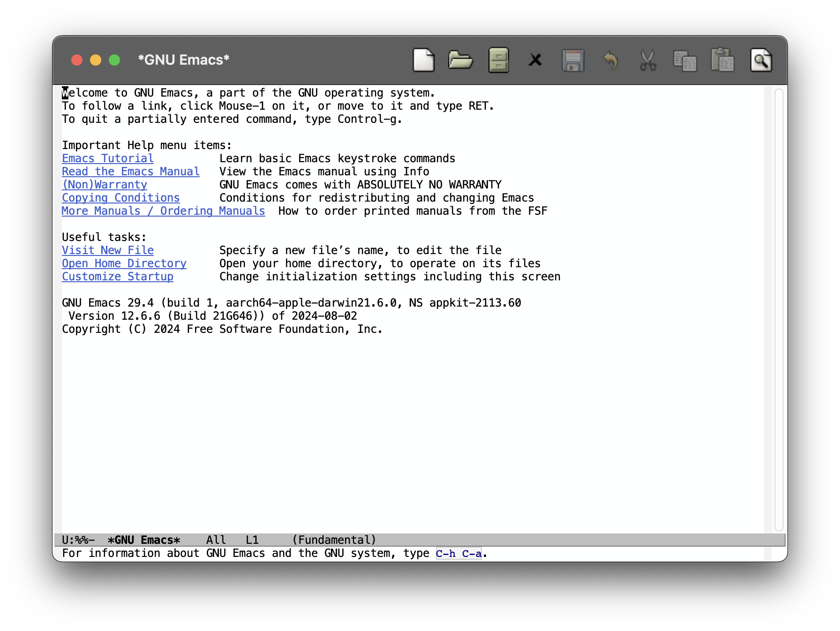Click the Copy toolbar icon
This screenshot has height=631, width=840.
click(x=685, y=60)
